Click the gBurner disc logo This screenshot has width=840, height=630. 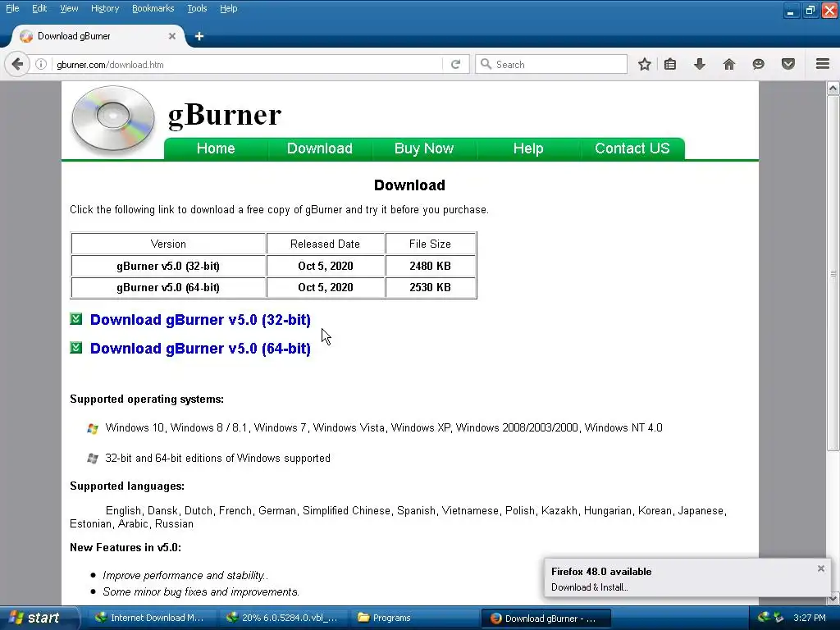[x=113, y=118]
